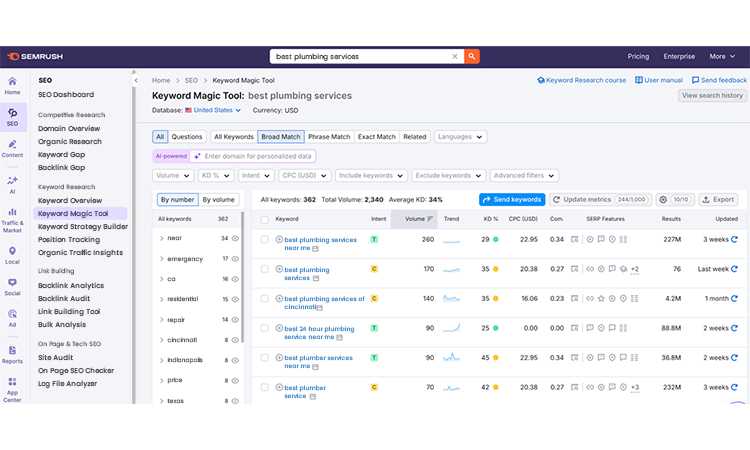Click the keyword groups panel scrollbar

[x=243, y=277]
